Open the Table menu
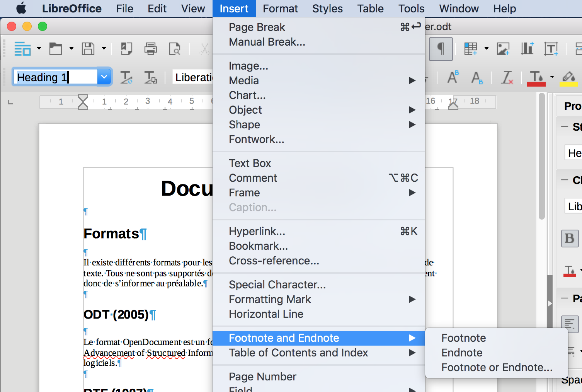 tap(370, 9)
